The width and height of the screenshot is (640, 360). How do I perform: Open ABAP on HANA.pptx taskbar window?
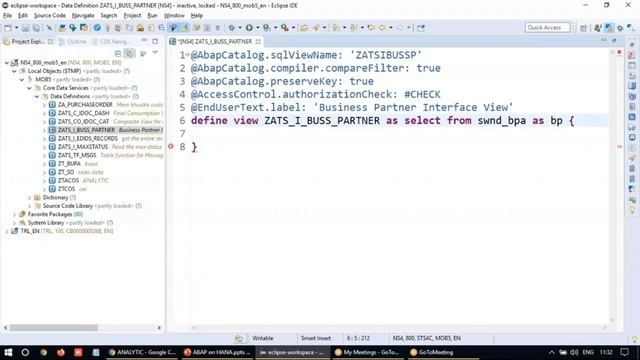tap(217, 352)
